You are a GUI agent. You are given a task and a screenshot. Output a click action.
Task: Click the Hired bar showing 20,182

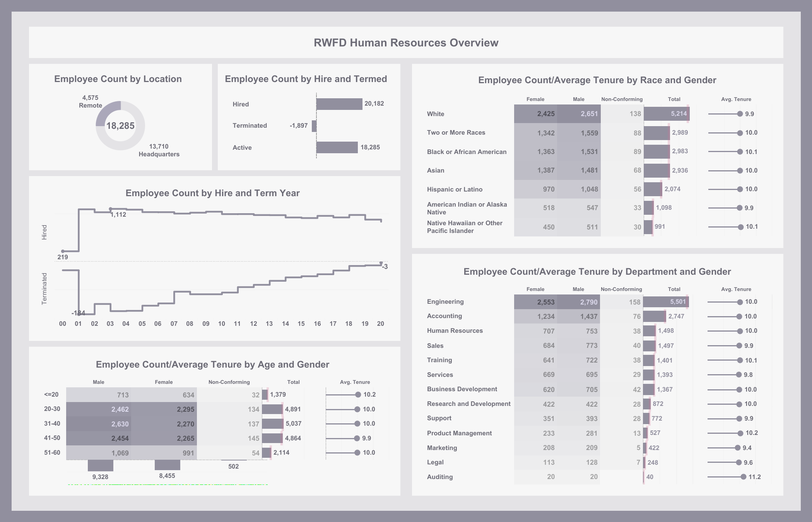[x=339, y=104]
